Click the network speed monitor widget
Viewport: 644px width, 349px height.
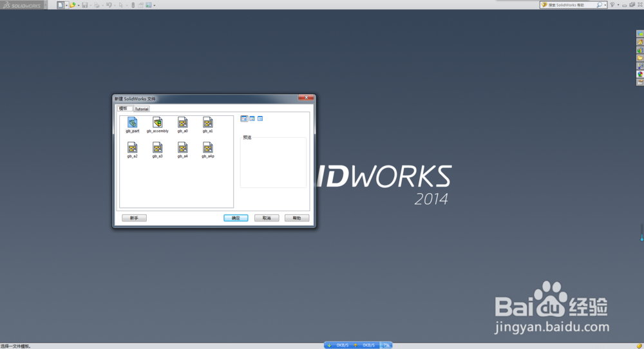point(358,345)
